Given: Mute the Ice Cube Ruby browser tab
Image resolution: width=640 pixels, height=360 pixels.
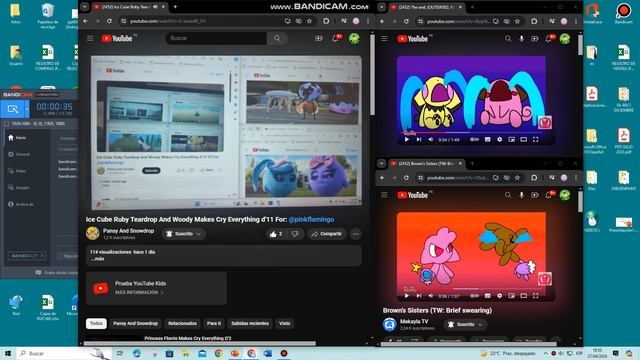Looking at the screenshot, I should coord(155,7).
